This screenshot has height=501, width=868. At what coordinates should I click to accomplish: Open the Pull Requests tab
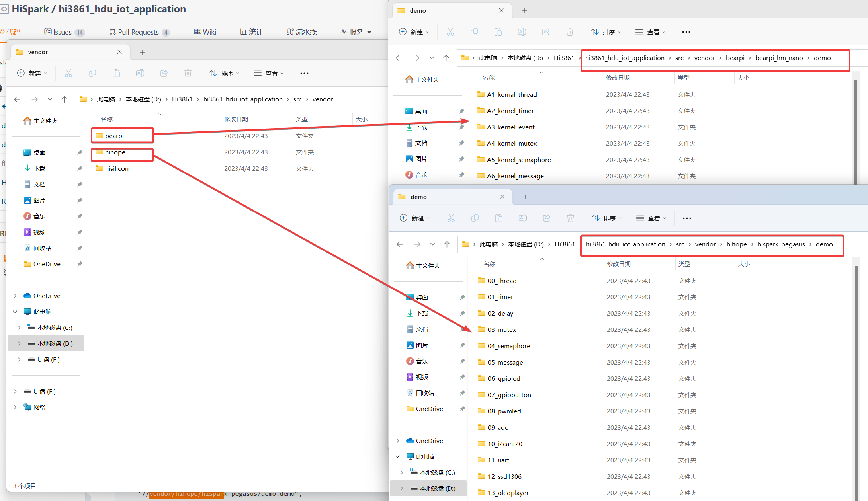(x=139, y=32)
